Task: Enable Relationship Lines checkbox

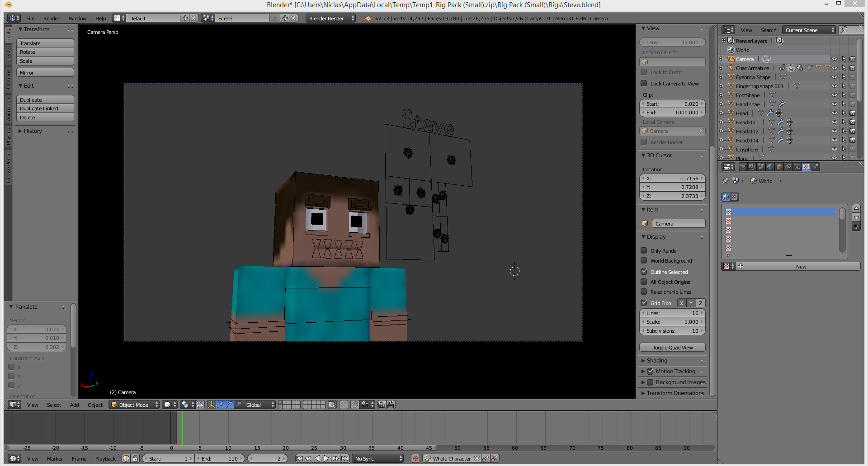Action: [644, 292]
